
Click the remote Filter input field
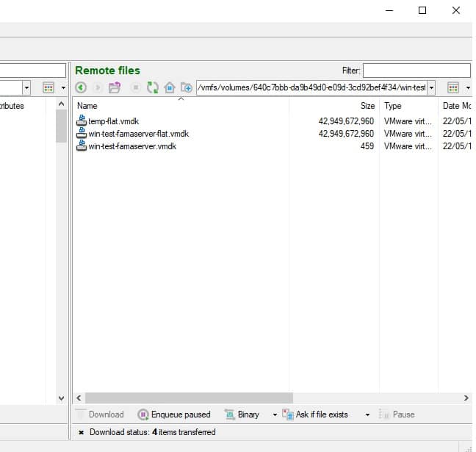tap(416, 71)
